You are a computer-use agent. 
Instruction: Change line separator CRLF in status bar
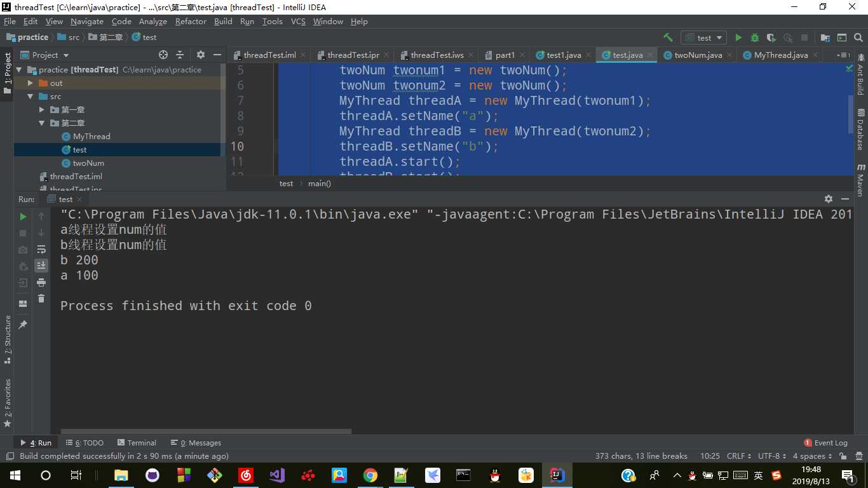(x=738, y=456)
